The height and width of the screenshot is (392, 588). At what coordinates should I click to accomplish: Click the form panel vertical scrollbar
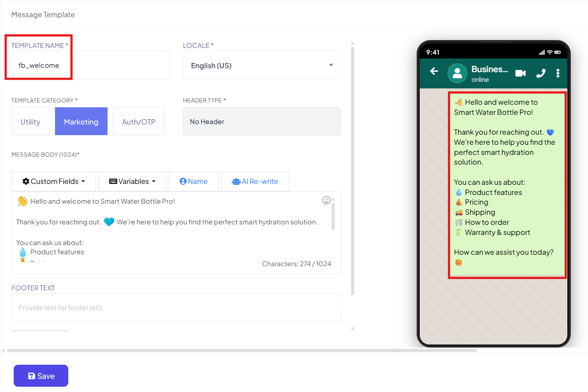[352, 171]
